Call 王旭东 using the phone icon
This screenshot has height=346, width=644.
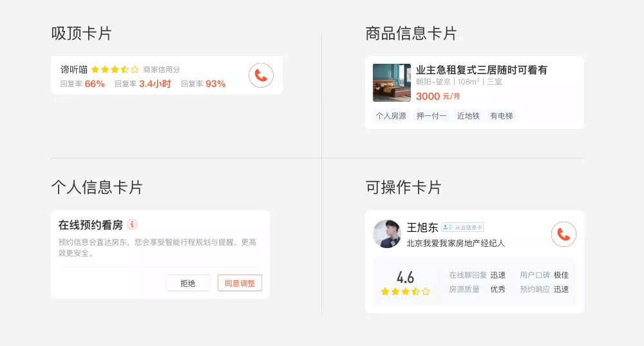pyautogui.click(x=563, y=235)
